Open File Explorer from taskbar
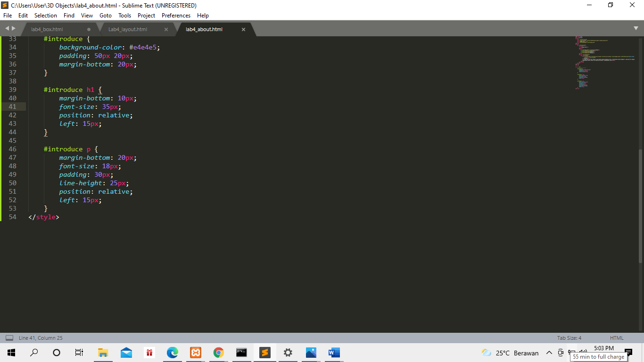The height and width of the screenshot is (362, 644). click(103, 353)
